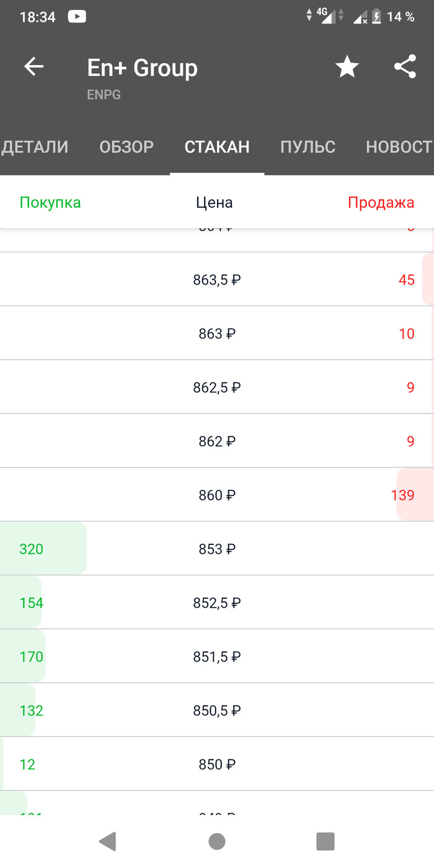Viewport: 434px width, 868px height.
Task: Open the НОВОСТИ tab
Action: 399,147
